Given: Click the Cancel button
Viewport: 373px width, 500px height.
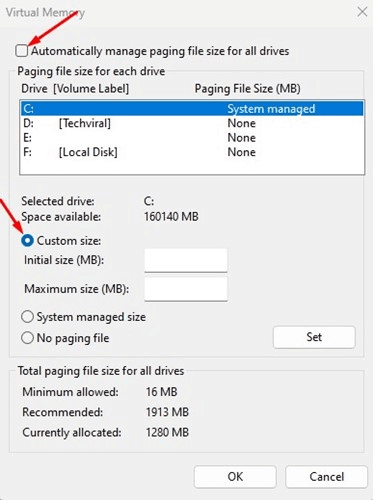Looking at the screenshot, I should click(326, 477).
